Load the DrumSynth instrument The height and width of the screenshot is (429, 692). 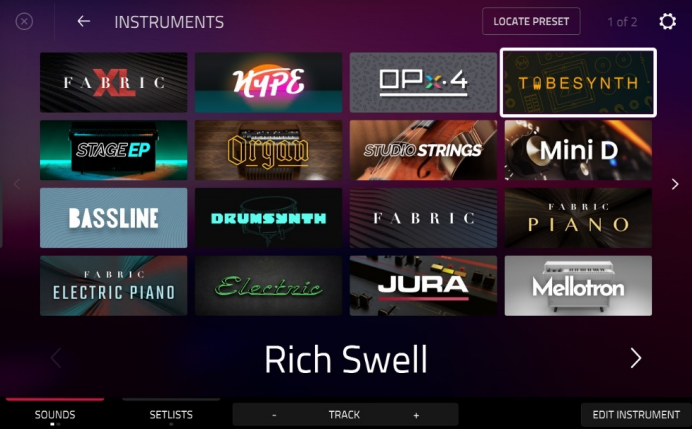pos(268,218)
